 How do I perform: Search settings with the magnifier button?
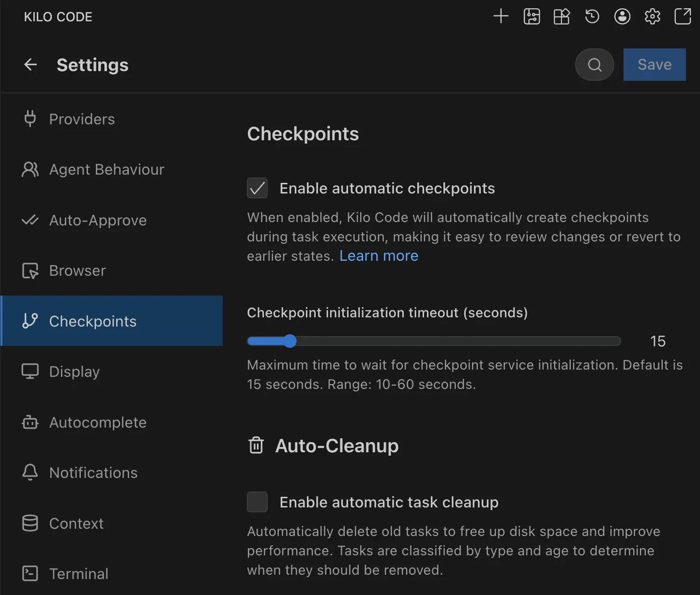click(594, 64)
